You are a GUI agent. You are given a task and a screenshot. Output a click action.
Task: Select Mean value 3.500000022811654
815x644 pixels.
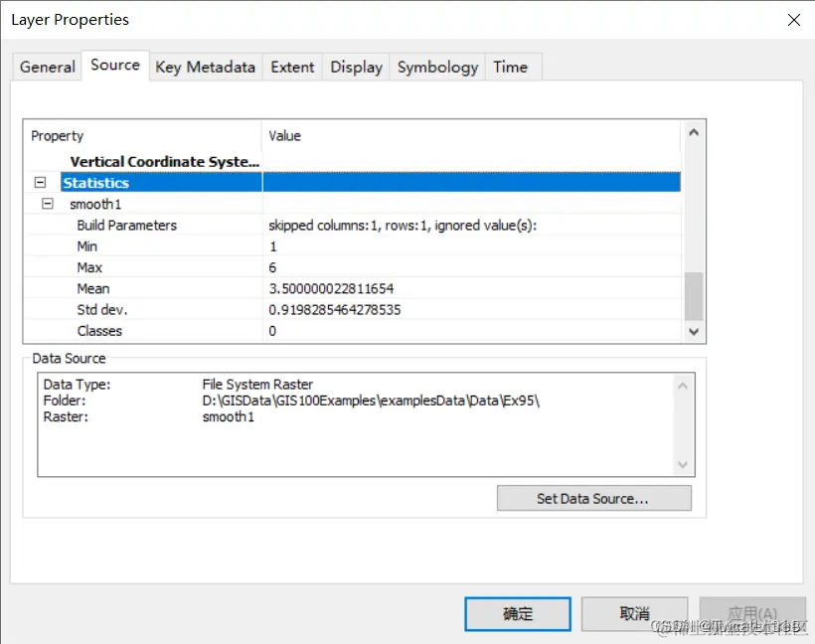point(331,288)
